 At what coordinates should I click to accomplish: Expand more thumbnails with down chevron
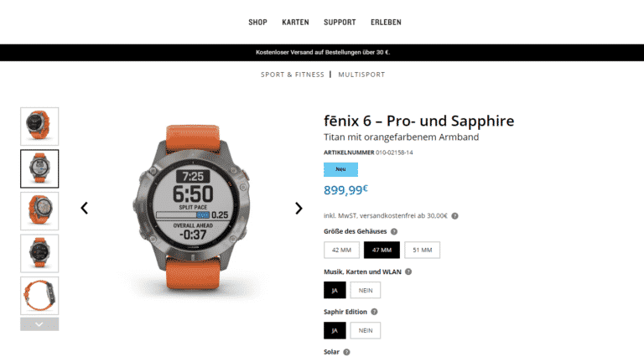coord(39,324)
